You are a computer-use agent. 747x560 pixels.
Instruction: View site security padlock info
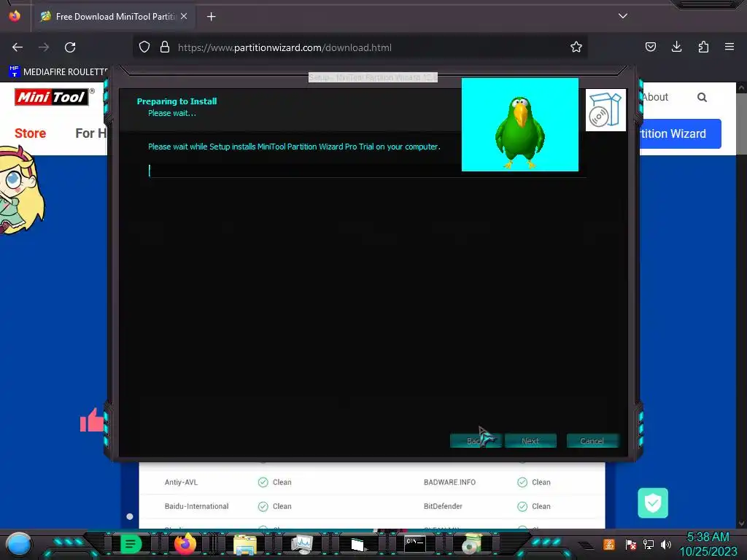pos(165,47)
